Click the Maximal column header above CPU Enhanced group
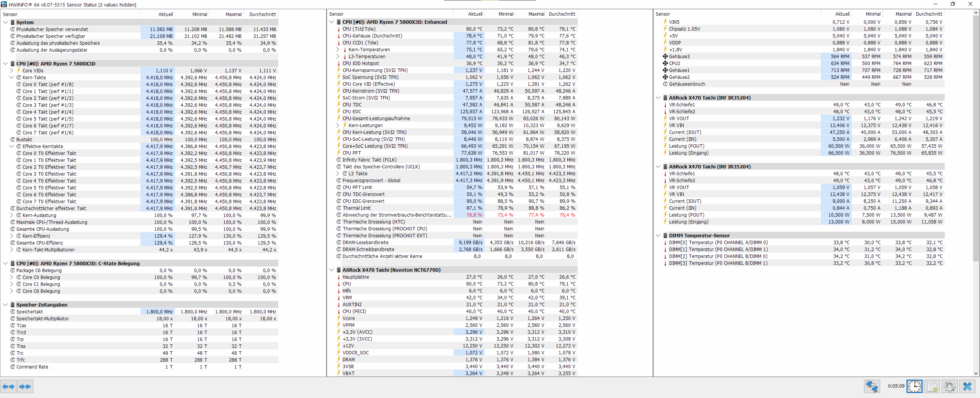Screen dimensions: 980x398 (x=531, y=14)
